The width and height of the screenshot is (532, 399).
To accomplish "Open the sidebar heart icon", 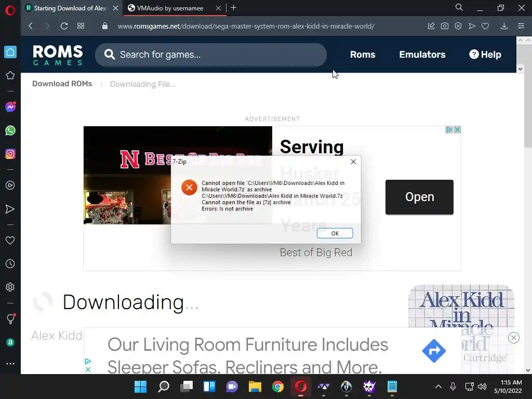I will [10, 240].
